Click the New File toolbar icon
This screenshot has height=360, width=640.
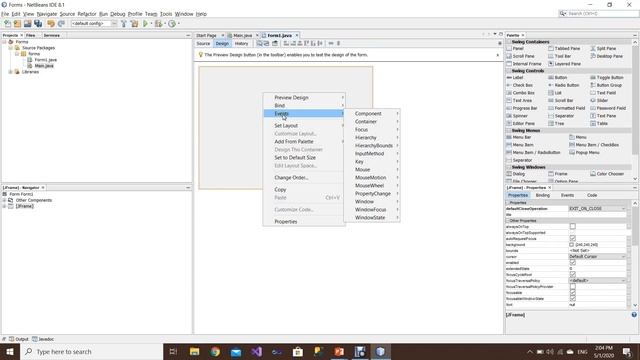[7, 24]
